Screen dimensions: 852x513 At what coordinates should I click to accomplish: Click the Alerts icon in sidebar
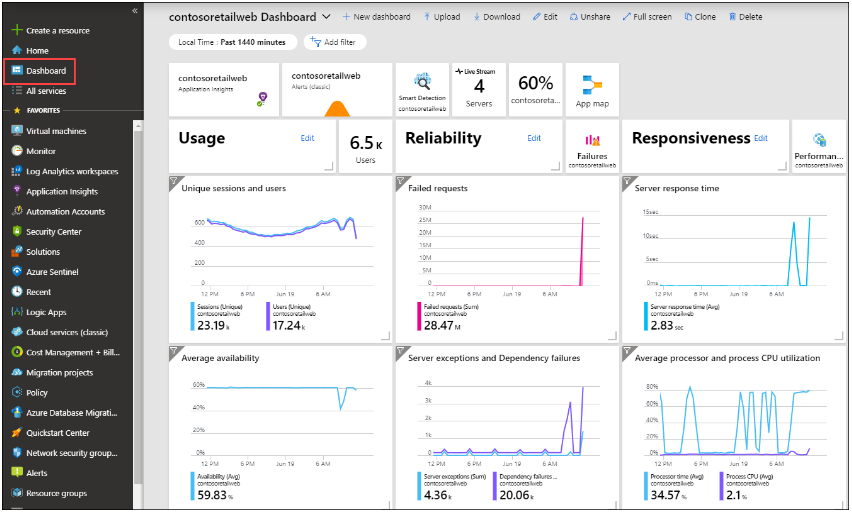17,472
